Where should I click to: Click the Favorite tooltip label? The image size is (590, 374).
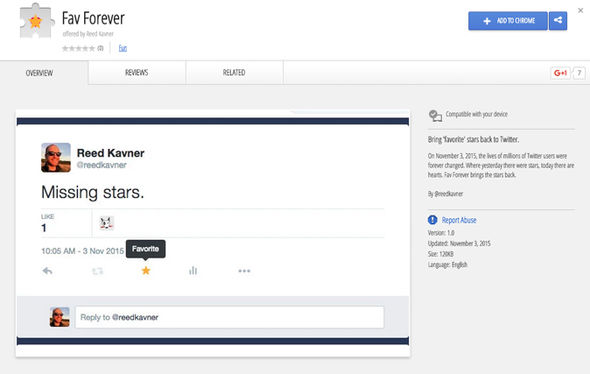pyautogui.click(x=146, y=249)
